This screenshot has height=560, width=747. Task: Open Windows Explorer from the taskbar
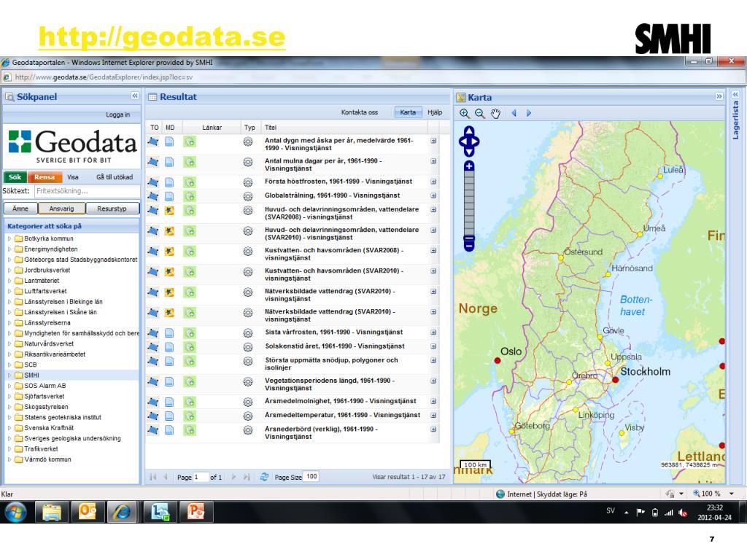click(x=52, y=512)
